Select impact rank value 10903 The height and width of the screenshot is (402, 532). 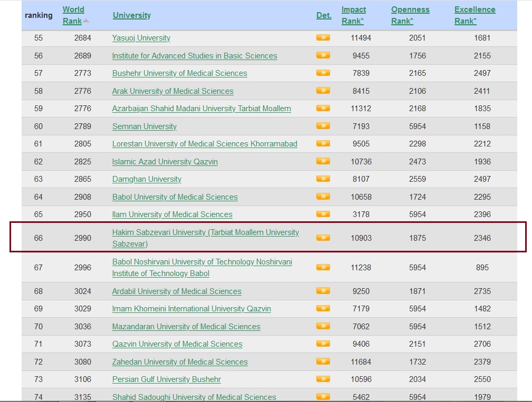pyautogui.click(x=361, y=238)
